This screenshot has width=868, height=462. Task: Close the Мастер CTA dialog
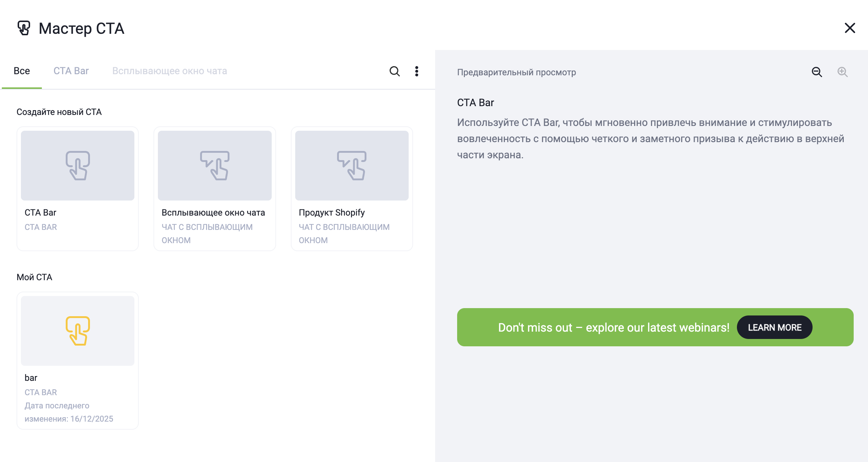[x=850, y=28]
